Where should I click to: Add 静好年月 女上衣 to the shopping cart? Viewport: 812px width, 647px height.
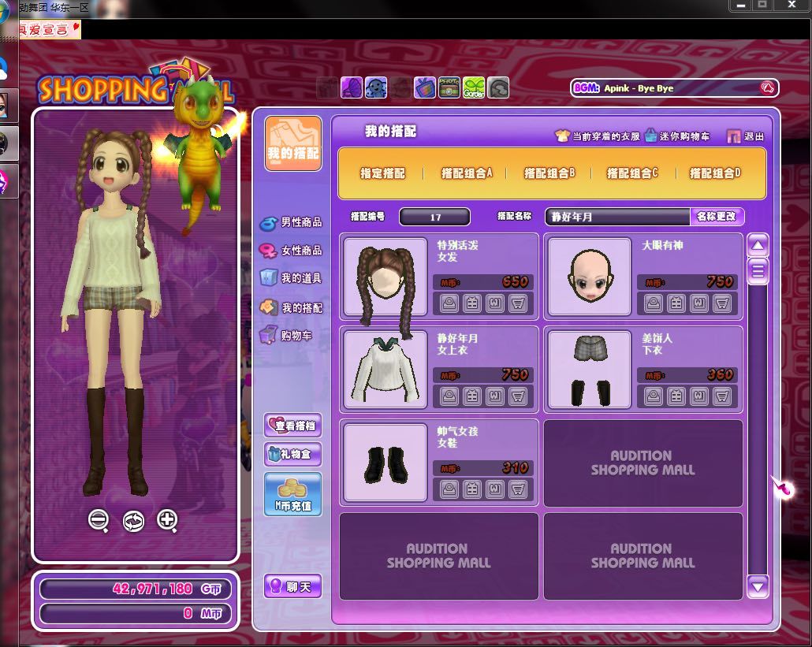[517, 396]
